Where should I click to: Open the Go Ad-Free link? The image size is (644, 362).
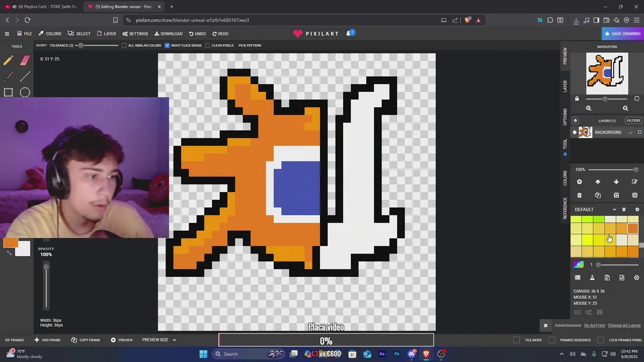point(594,325)
